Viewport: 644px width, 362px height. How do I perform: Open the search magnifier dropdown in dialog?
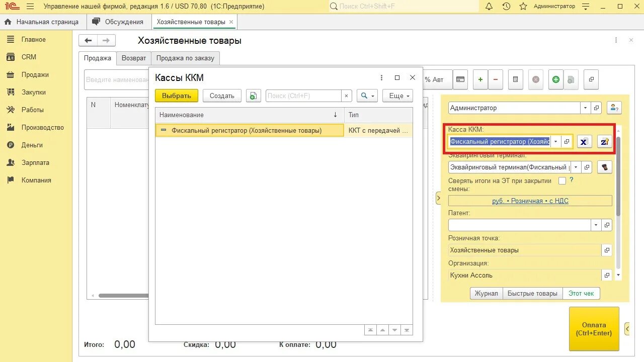click(x=367, y=96)
